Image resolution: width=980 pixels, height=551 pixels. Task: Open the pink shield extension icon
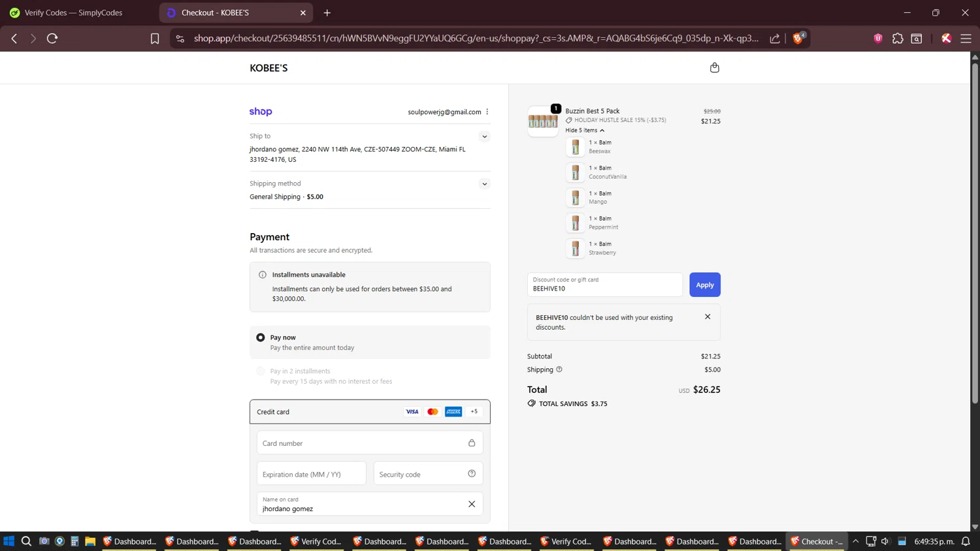pyautogui.click(x=878, y=39)
